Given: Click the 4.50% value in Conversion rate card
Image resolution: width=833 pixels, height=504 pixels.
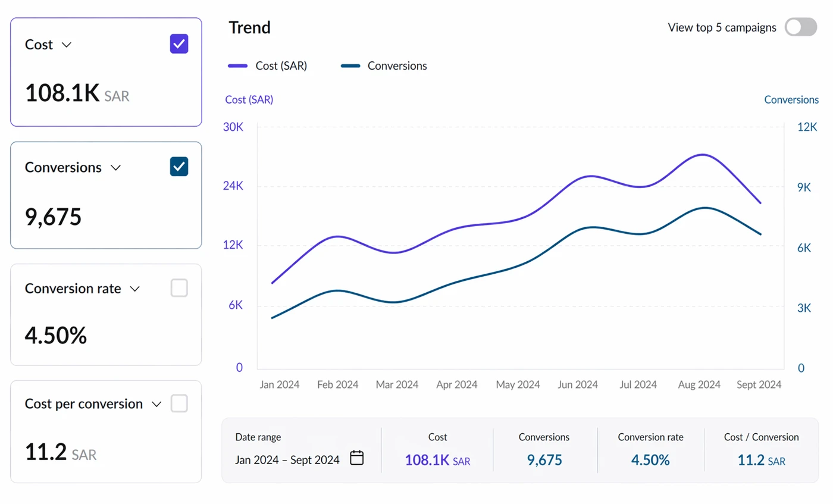Looking at the screenshot, I should (56, 336).
